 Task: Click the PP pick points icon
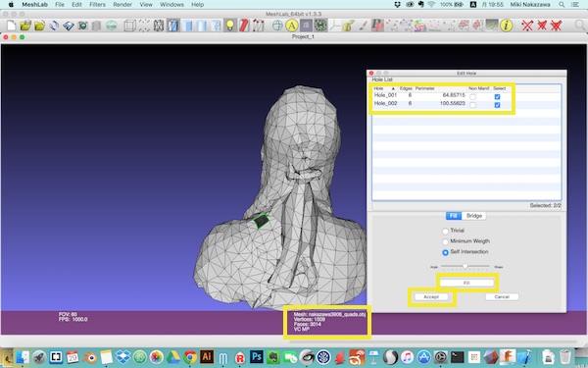(377, 26)
